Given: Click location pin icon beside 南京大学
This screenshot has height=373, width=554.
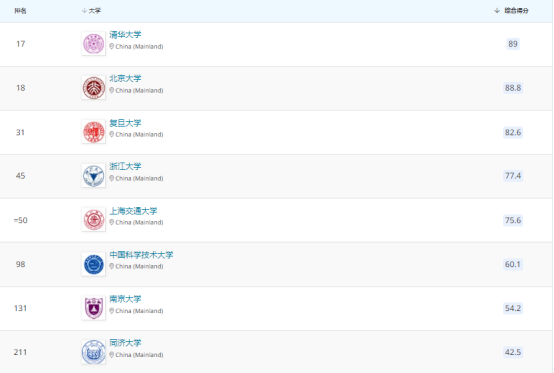Looking at the screenshot, I should click(112, 311).
